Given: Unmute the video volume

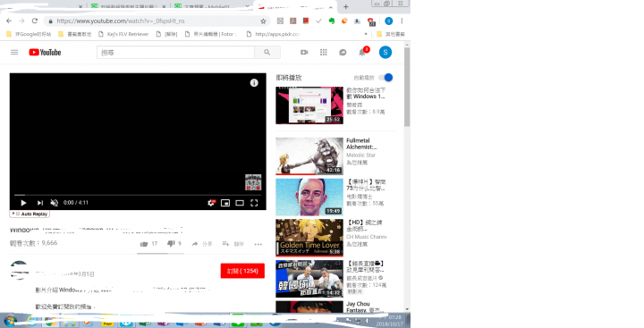Looking at the screenshot, I should click(55, 203).
